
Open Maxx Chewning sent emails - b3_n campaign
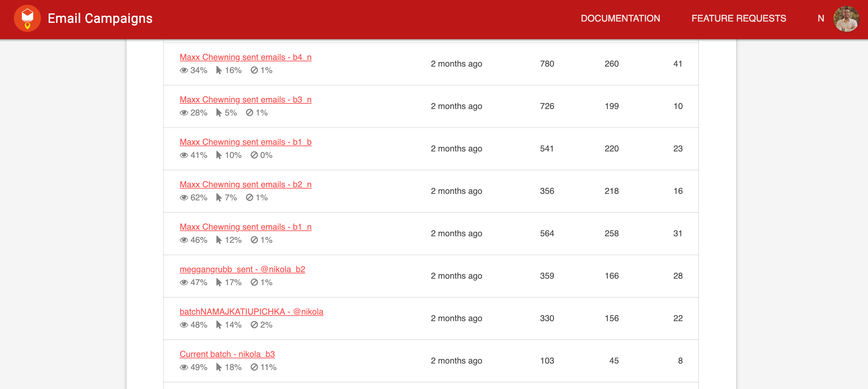click(x=245, y=100)
